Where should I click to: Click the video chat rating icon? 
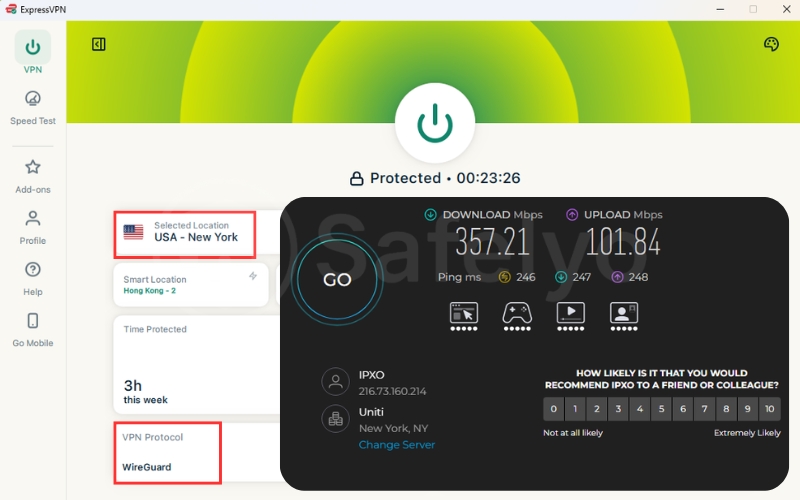[624, 316]
